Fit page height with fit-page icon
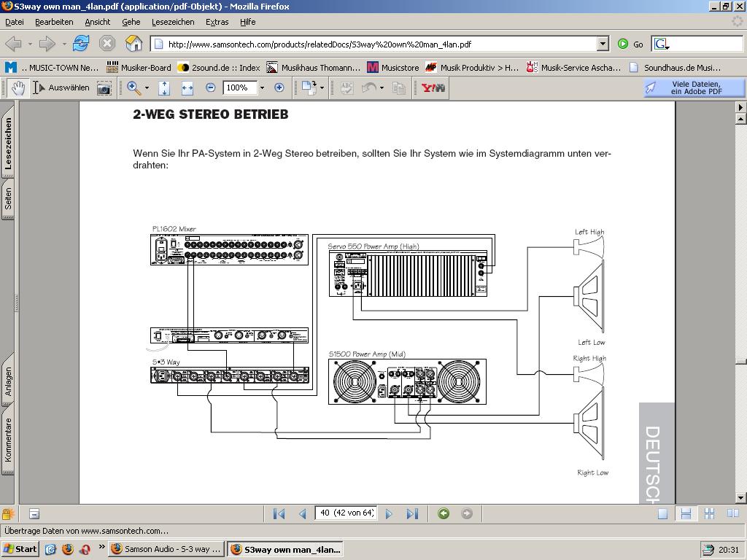 click(x=164, y=87)
